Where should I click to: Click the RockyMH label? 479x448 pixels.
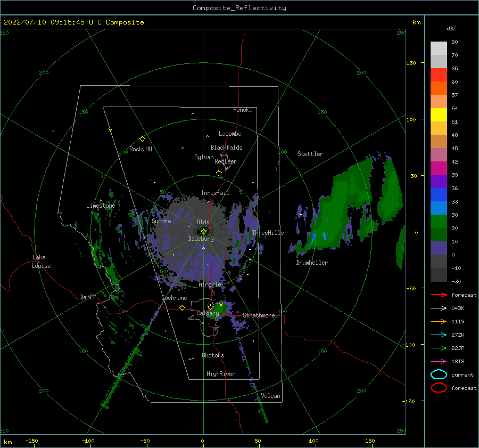[141, 149]
